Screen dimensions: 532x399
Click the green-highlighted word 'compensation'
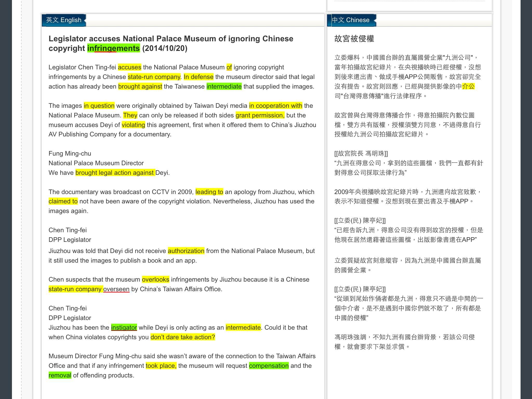(x=269, y=366)
